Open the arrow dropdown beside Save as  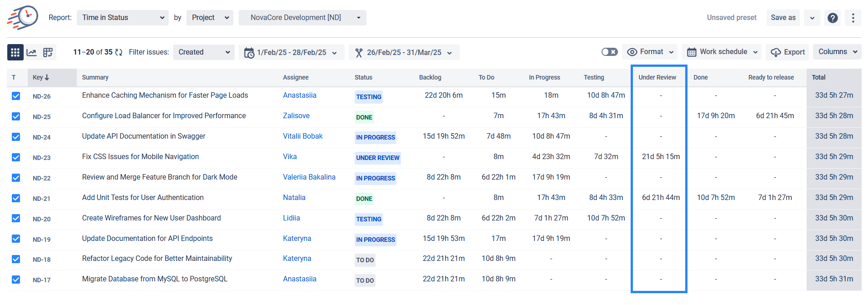click(x=812, y=18)
